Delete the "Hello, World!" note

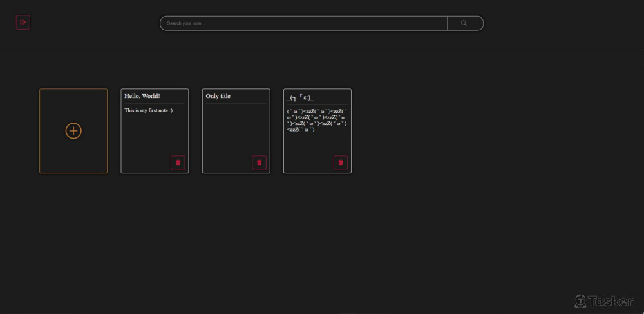click(178, 162)
